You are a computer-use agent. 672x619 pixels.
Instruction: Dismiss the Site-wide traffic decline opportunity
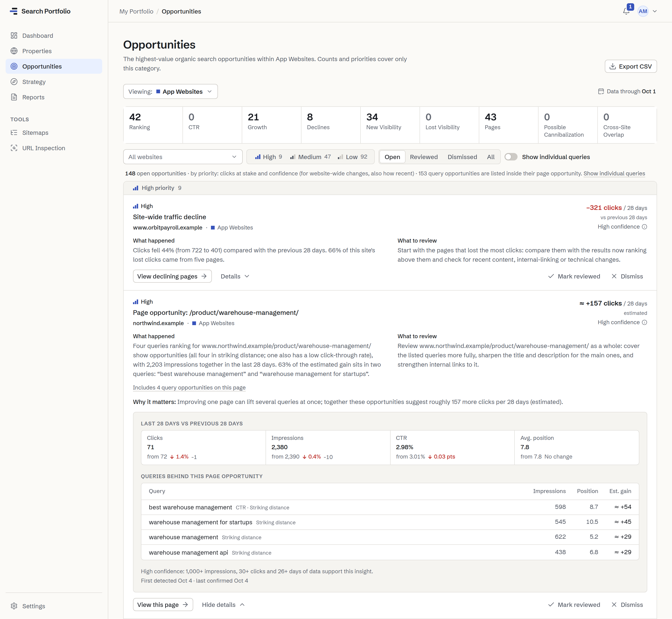[627, 276]
